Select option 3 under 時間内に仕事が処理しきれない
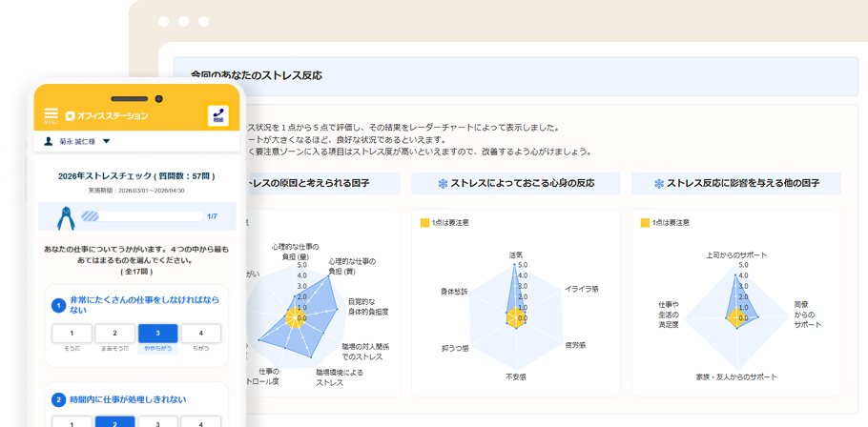Screen dimensions: 868x427 click(x=157, y=422)
